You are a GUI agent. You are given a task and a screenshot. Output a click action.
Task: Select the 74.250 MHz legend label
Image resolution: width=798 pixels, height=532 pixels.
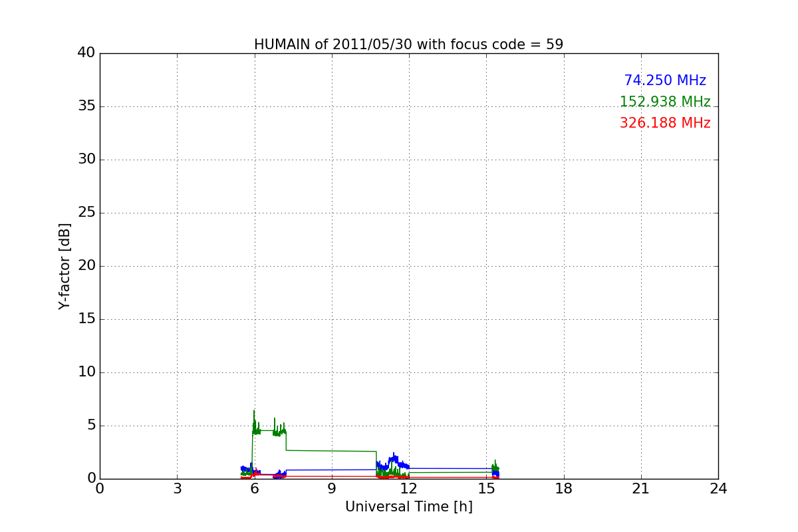coord(665,80)
